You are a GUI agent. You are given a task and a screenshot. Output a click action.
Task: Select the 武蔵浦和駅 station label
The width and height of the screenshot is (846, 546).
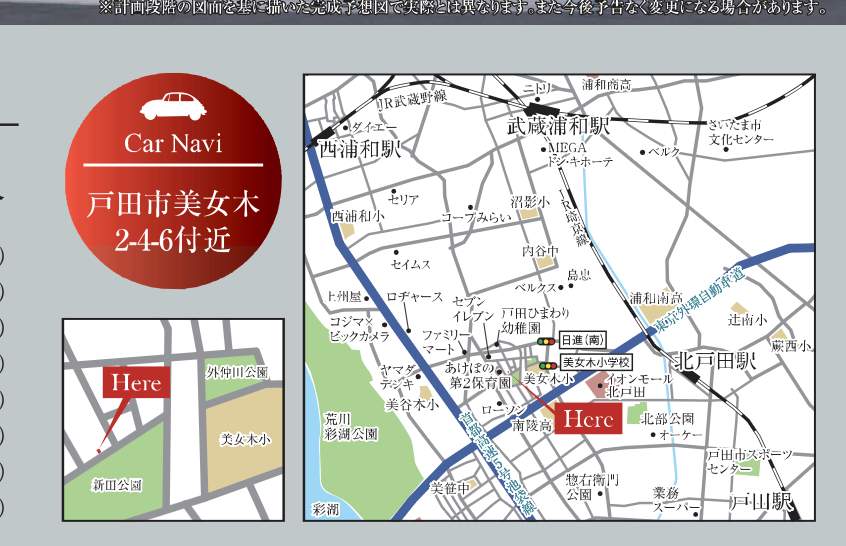558,127
